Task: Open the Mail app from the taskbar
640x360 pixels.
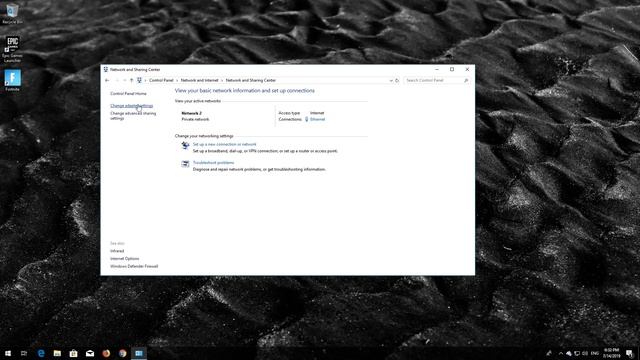Action: pos(90,353)
